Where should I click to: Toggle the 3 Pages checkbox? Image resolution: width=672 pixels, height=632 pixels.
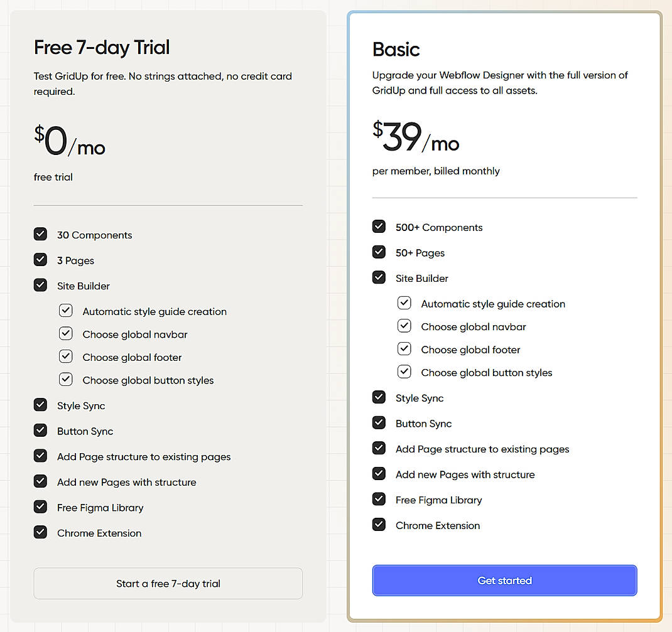click(x=40, y=259)
